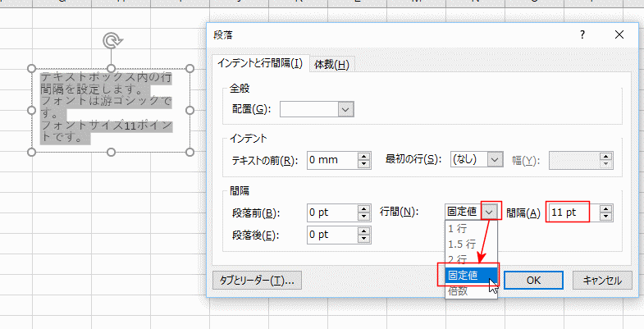Decrease 間隔 value with down arrow
The height and width of the screenshot is (329, 644).
pos(605,217)
